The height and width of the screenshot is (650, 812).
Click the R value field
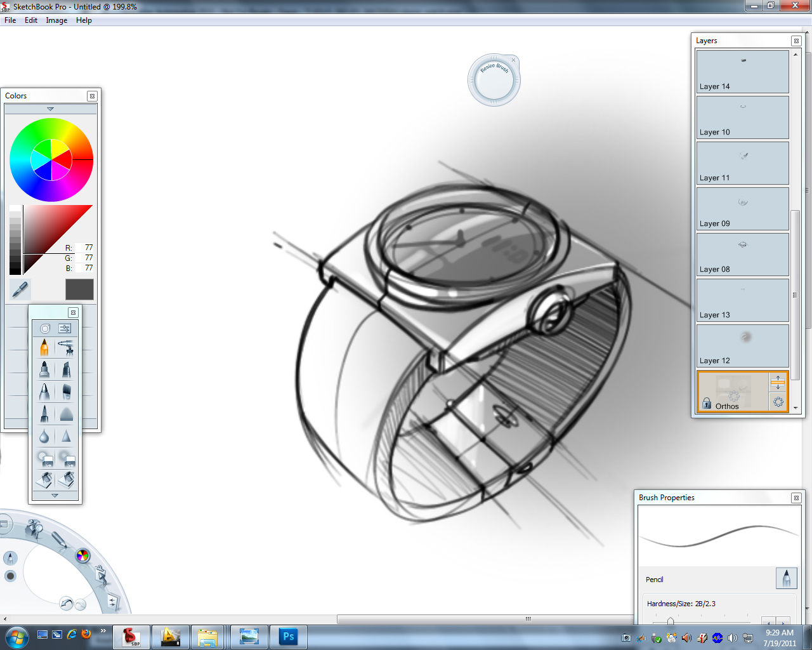(85, 248)
